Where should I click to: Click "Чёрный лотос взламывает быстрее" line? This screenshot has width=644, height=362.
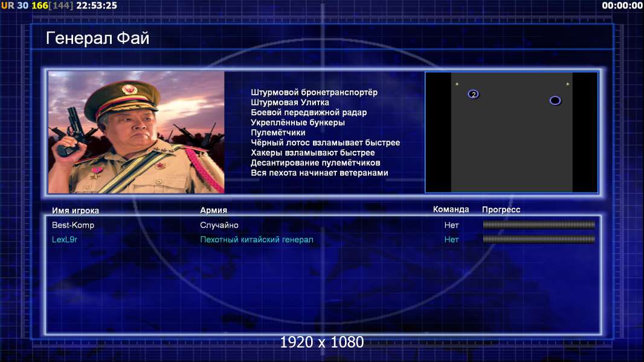325,142
